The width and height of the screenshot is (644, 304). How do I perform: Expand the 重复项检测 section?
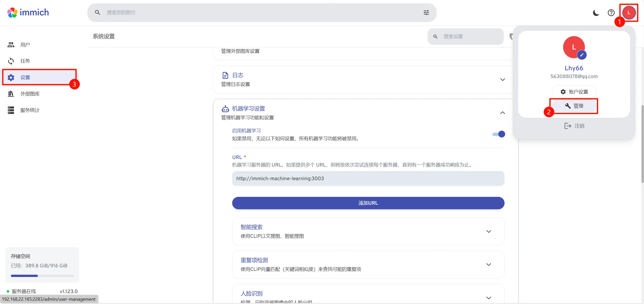pos(488,264)
